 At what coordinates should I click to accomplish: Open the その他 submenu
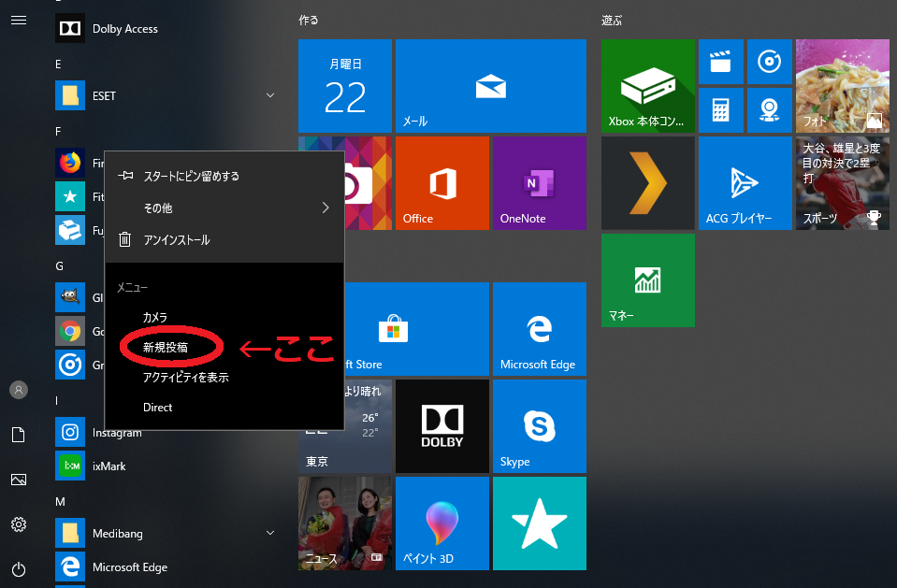[x=224, y=208]
